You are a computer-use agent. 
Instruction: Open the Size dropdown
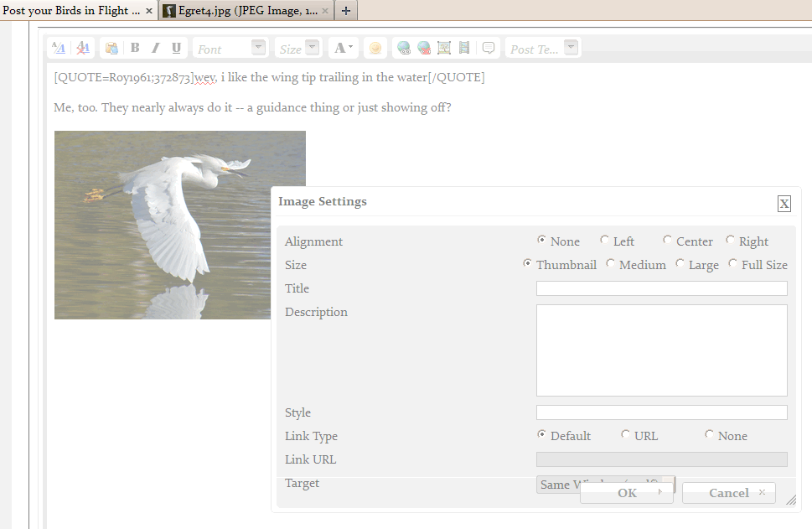coord(298,48)
